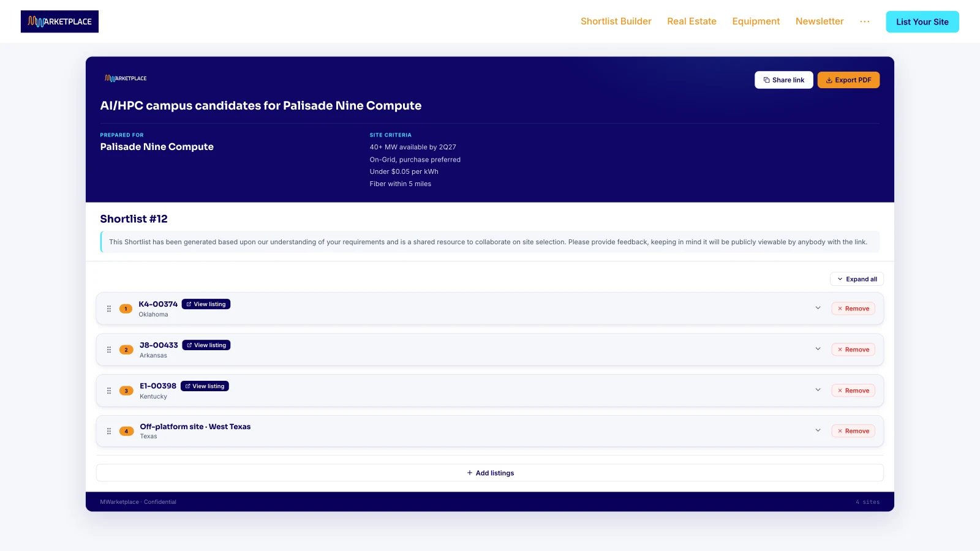Expand the West Texas off-platform row chevron
Image resolution: width=980 pixels, height=551 pixels.
coord(818,430)
